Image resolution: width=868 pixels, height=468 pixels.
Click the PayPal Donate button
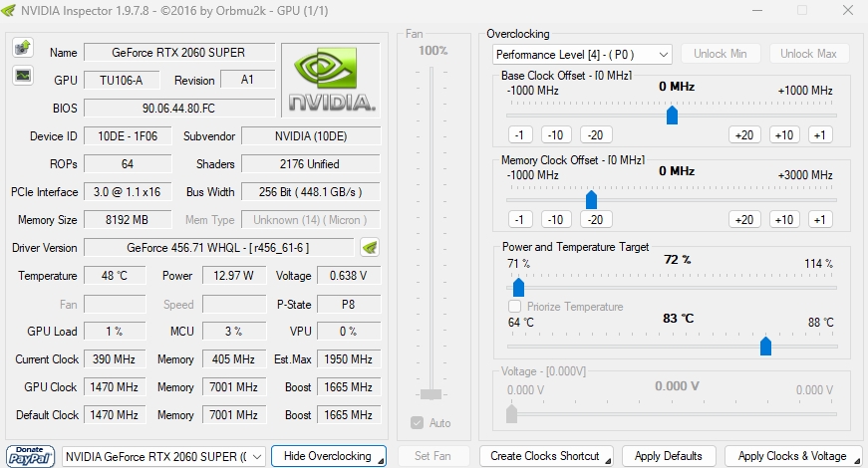click(x=31, y=456)
